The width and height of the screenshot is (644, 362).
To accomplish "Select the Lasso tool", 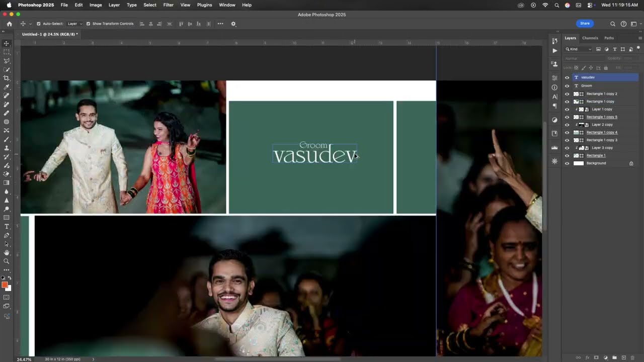I will pyautogui.click(x=7, y=61).
